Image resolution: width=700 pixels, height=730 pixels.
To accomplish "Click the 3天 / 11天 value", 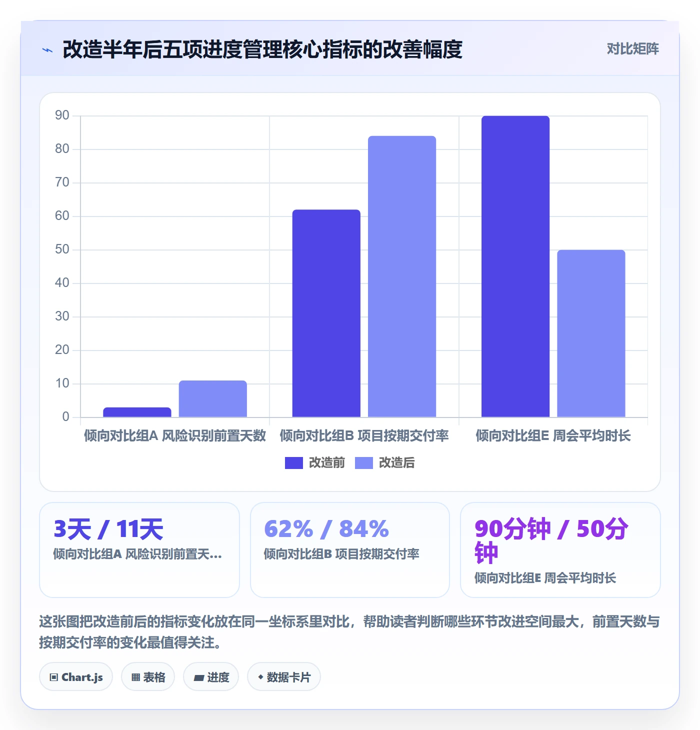I will pos(108,529).
